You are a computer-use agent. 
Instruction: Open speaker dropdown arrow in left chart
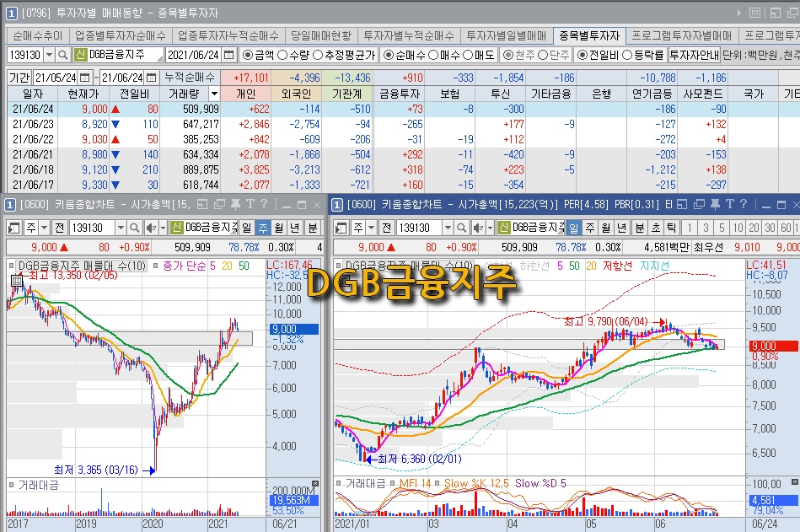coord(164,228)
